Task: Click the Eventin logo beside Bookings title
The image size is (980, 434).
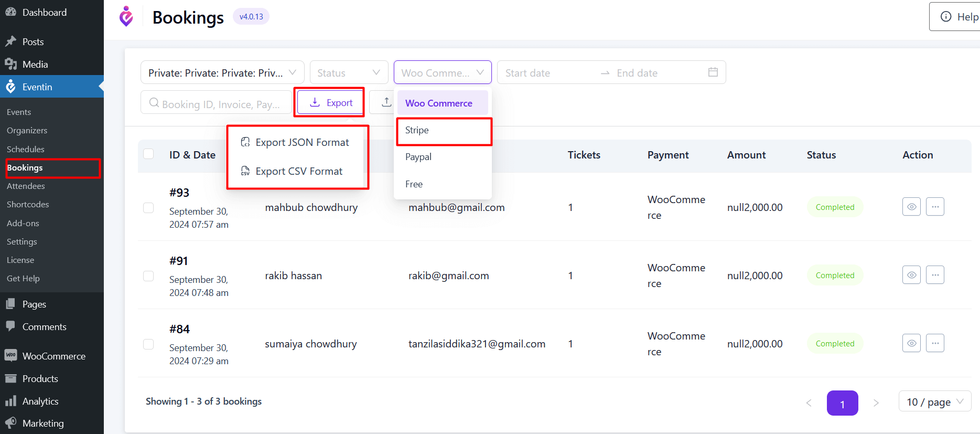Action: tap(126, 17)
